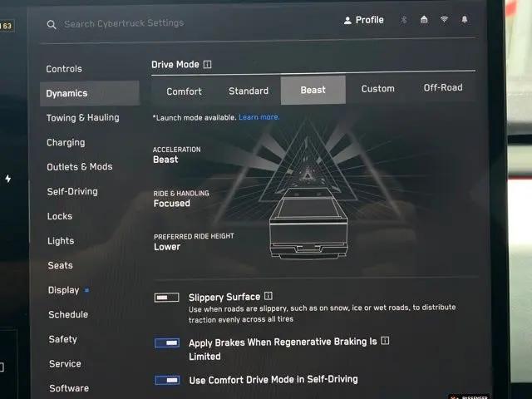The width and height of the screenshot is (532, 399).
Task: Open Learn more launch mode link
Action: pyautogui.click(x=259, y=117)
